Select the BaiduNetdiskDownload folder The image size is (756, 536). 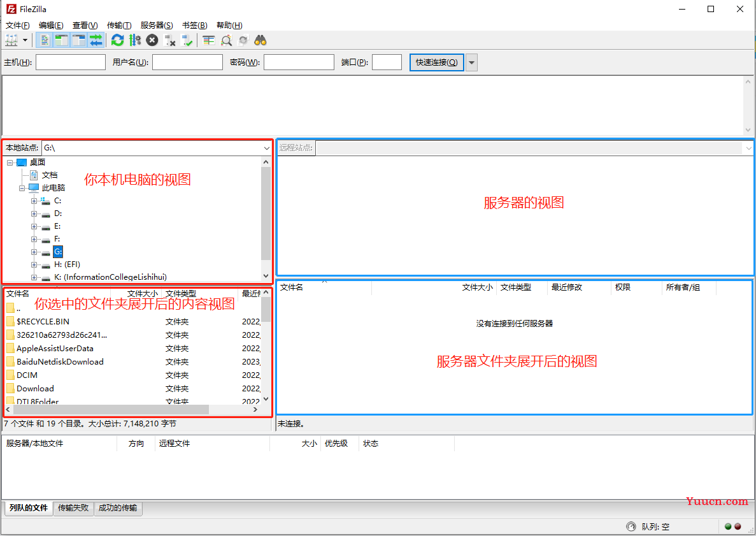click(x=60, y=362)
